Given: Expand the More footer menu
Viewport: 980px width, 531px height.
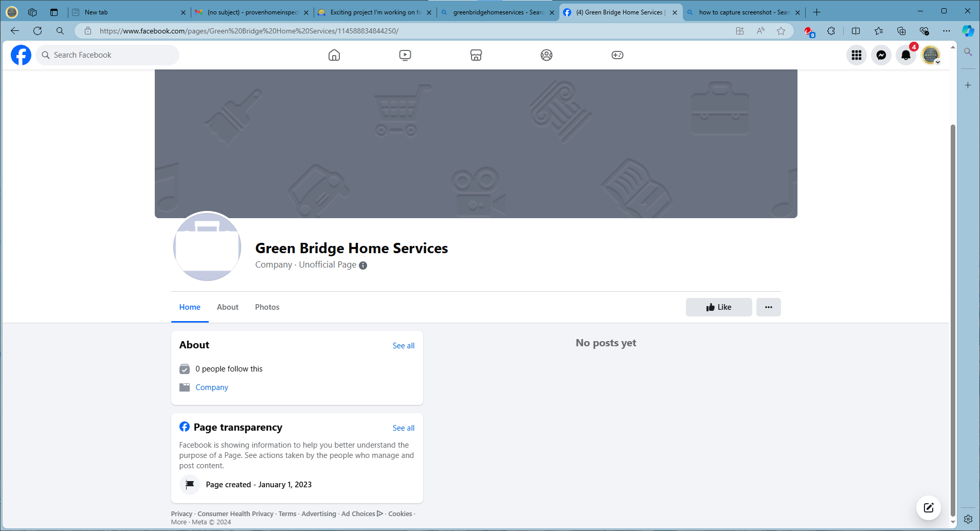Looking at the screenshot, I should [x=179, y=522].
